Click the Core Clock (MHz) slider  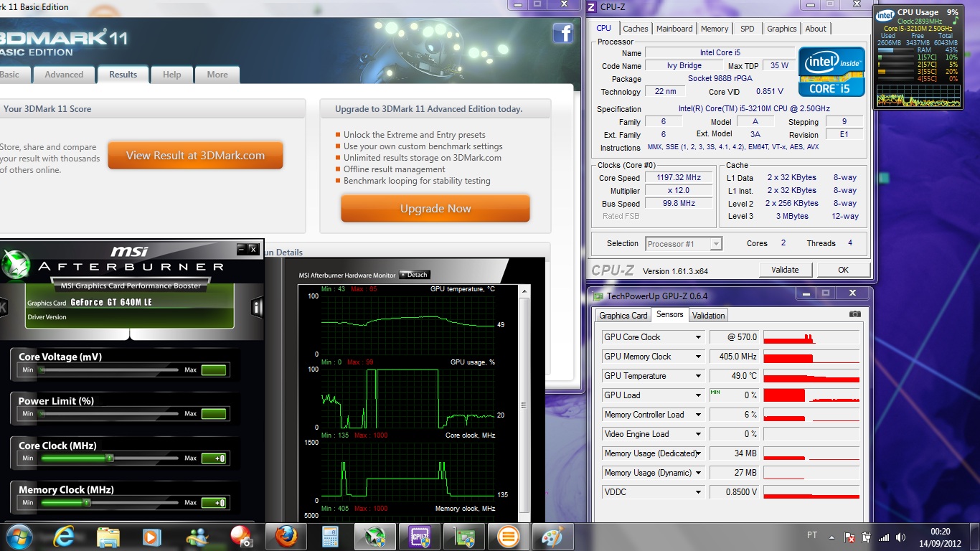[109, 458]
